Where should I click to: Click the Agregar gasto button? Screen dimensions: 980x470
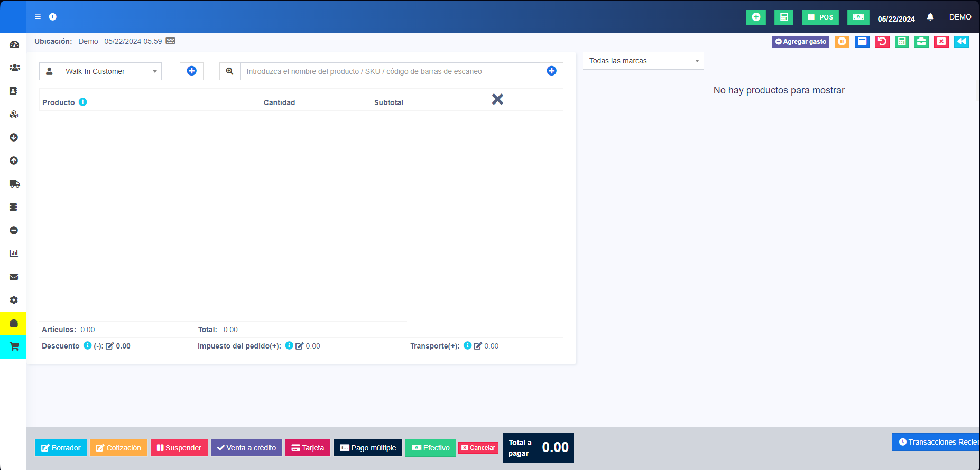pos(800,42)
